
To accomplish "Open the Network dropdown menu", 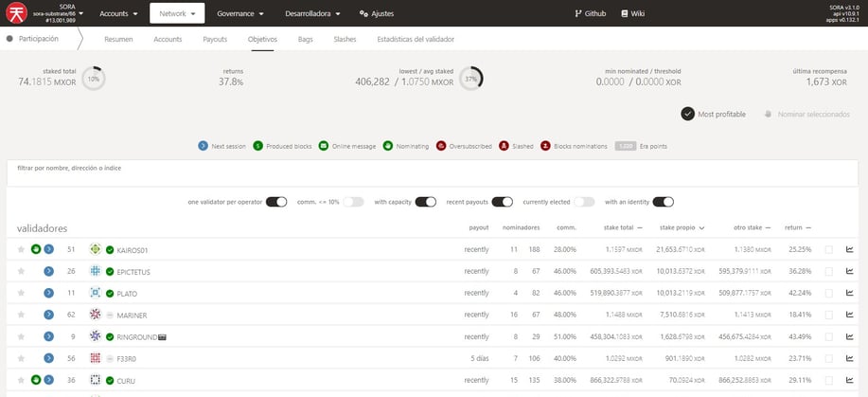I will pyautogui.click(x=177, y=13).
